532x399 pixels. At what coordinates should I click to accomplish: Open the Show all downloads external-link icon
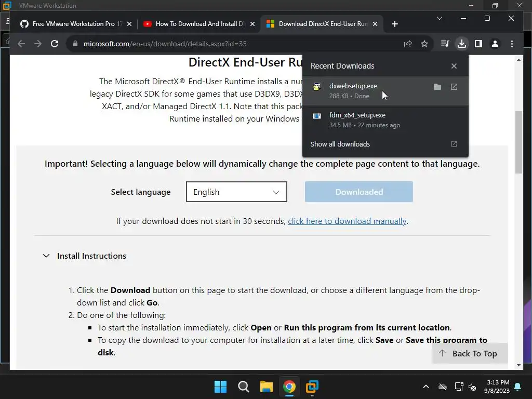coord(454,144)
